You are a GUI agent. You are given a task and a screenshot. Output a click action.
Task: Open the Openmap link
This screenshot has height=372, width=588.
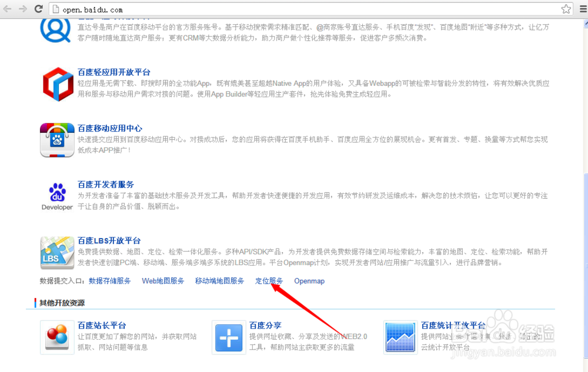(x=309, y=281)
